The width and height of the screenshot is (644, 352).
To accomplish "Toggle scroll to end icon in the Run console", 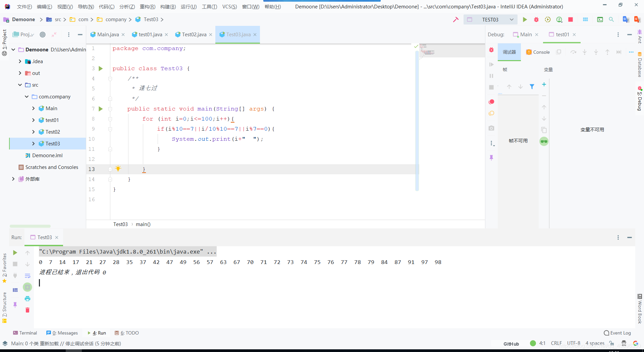I will pyautogui.click(x=28, y=287).
